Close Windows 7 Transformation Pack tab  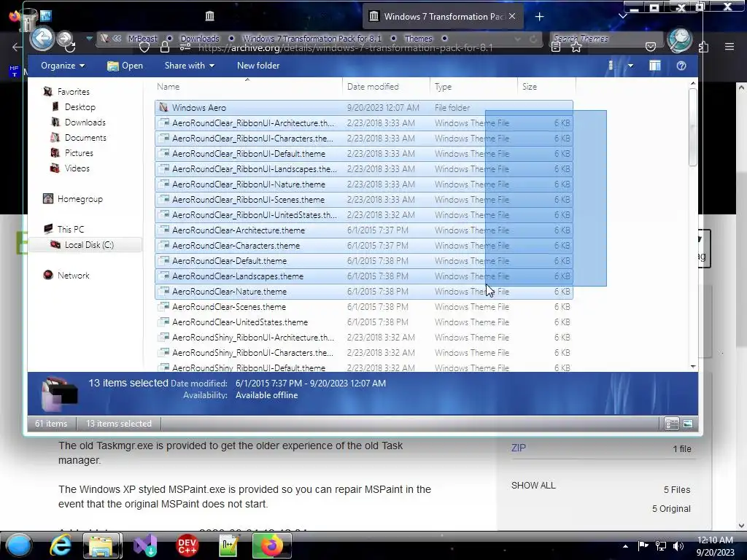tap(512, 16)
